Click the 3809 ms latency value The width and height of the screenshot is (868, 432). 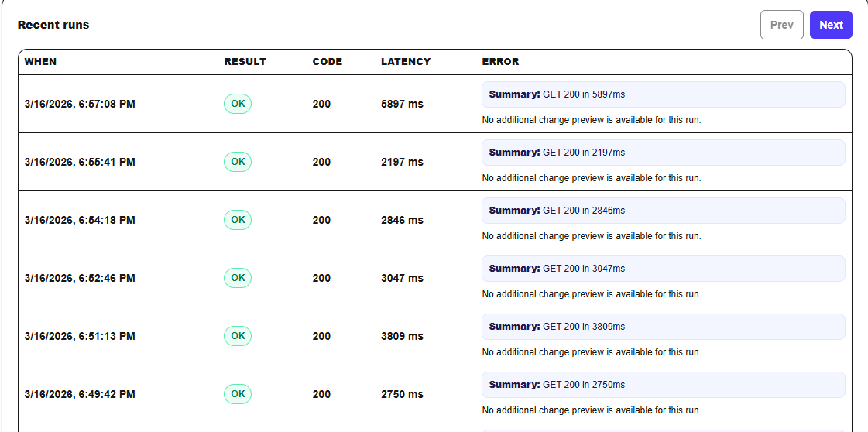click(x=402, y=336)
